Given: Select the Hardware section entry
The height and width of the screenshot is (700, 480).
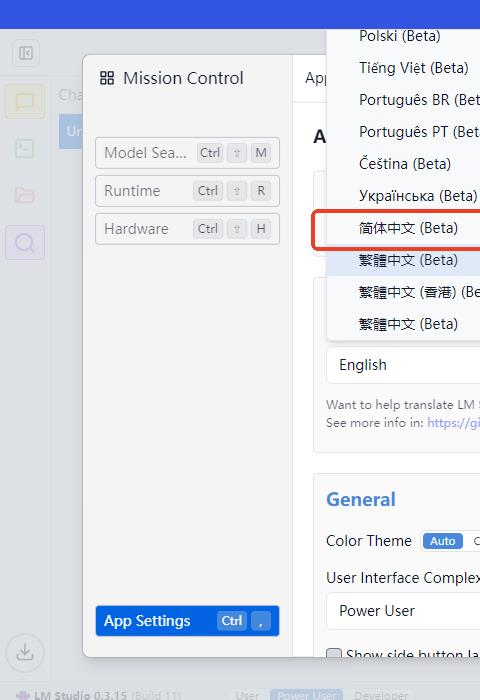Looking at the screenshot, I should click(187, 229).
